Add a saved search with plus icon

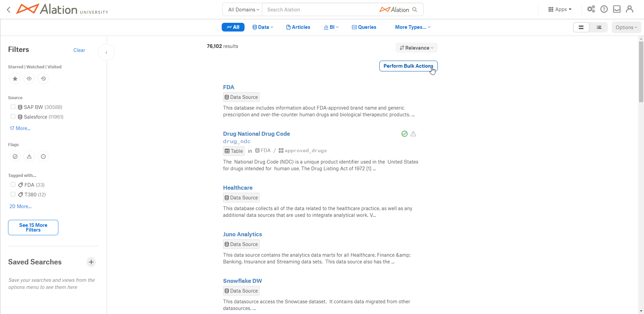click(91, 262)
